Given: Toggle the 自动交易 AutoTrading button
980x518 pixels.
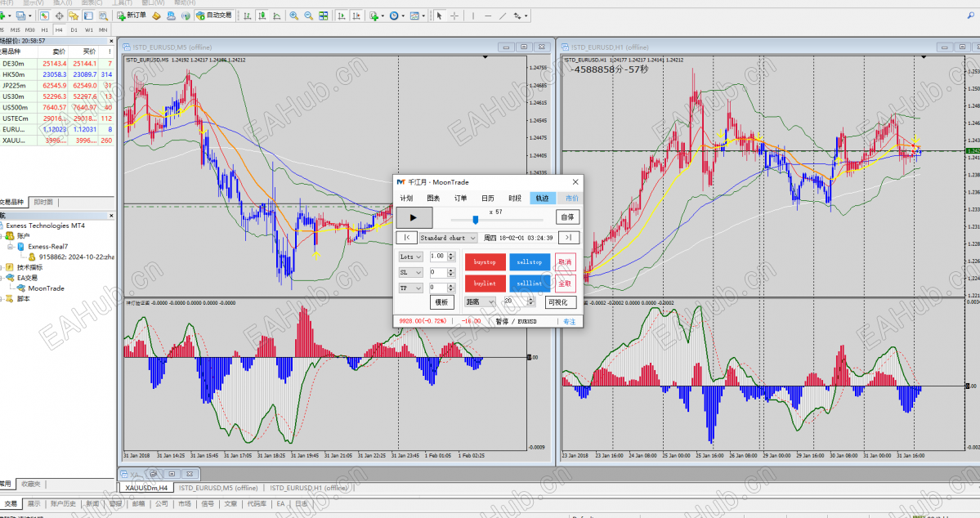Looking at the screenshot, I should 214,16.
